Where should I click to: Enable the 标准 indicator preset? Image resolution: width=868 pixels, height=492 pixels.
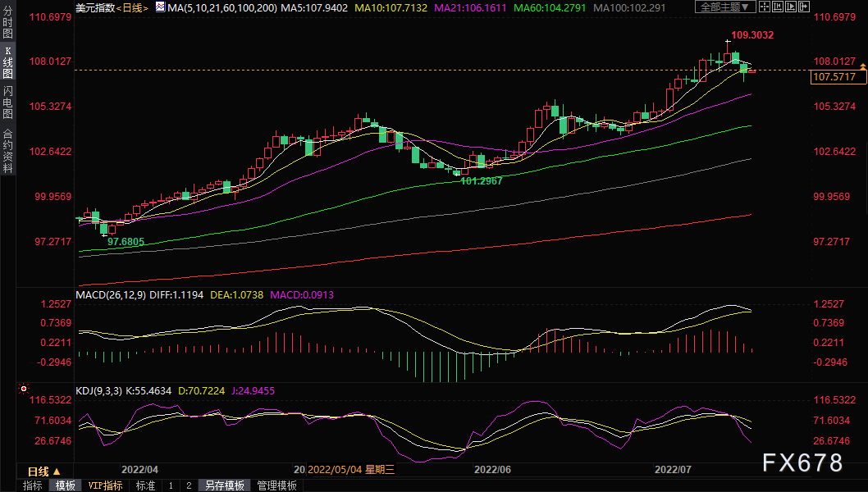coord(144,485)
